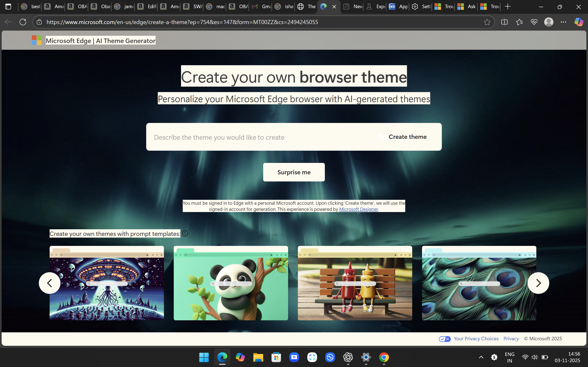The height and width of the screenshot is (367, 588).
Task: Click the Edge profile avatar
Action: click(549, 22)
